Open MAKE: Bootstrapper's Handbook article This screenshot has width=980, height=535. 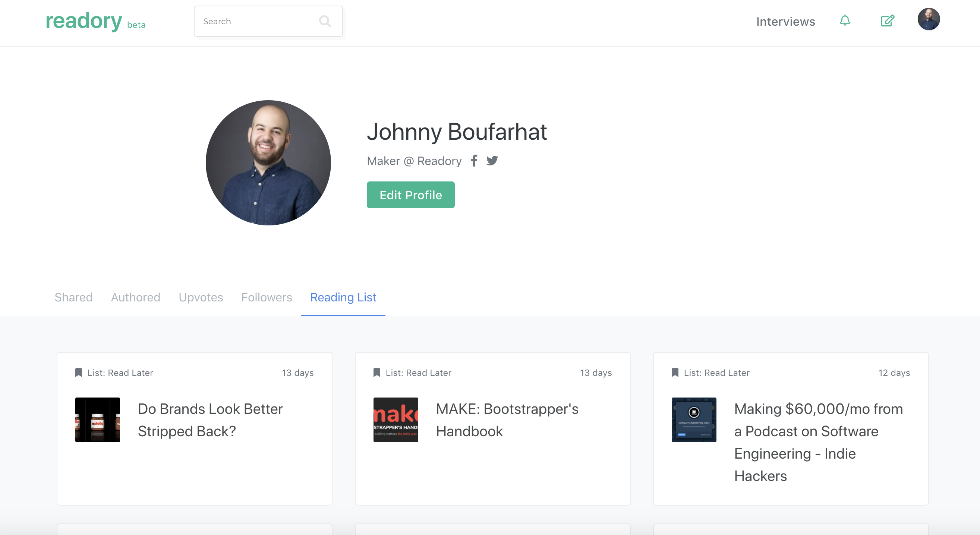pos(507,420)
